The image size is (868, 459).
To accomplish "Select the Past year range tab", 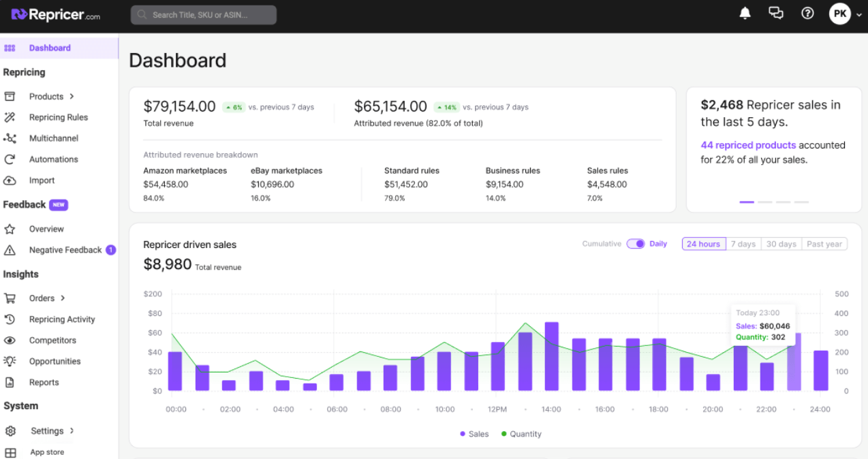I will [x=824, y=244].
